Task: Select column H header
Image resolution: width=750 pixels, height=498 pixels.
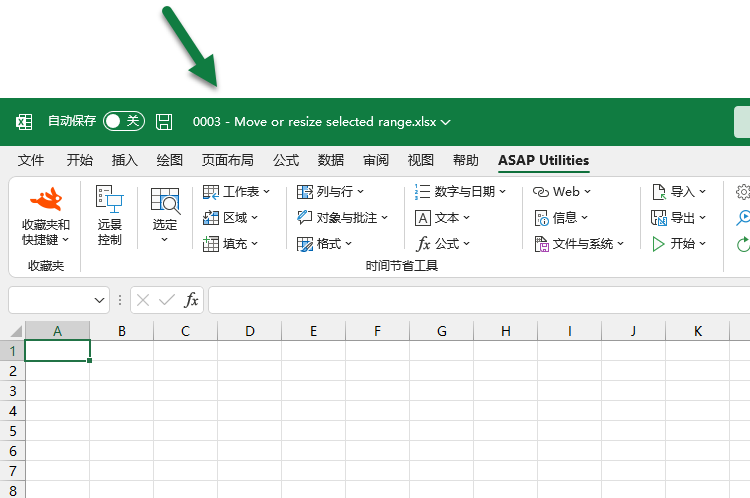Action: 506,331
